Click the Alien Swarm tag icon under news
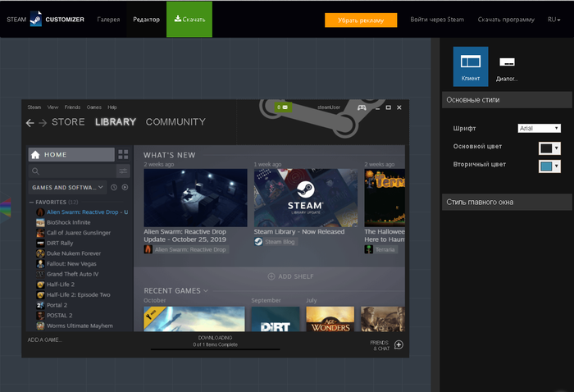 [x=148, y=249]
